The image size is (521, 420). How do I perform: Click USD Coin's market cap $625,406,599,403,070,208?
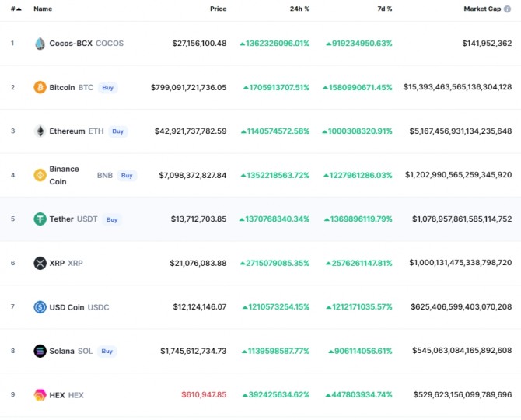click(461, 306)
